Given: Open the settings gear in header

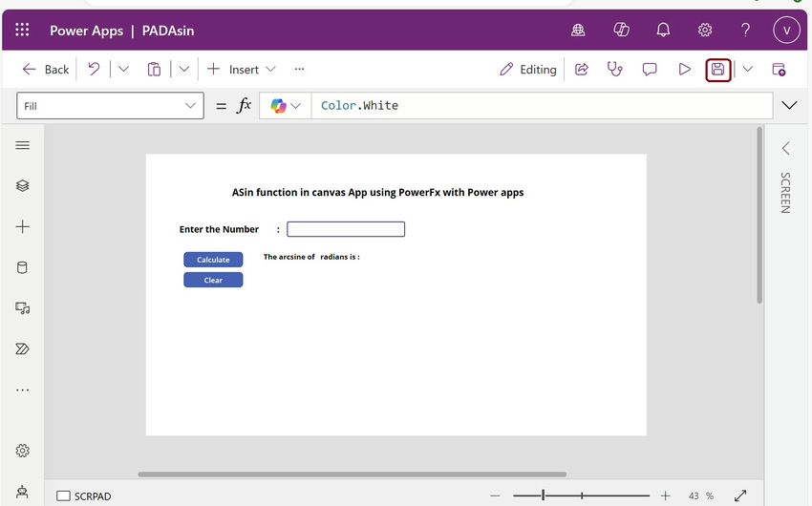Looking at the screenshot, I should (x=705, y=30).
